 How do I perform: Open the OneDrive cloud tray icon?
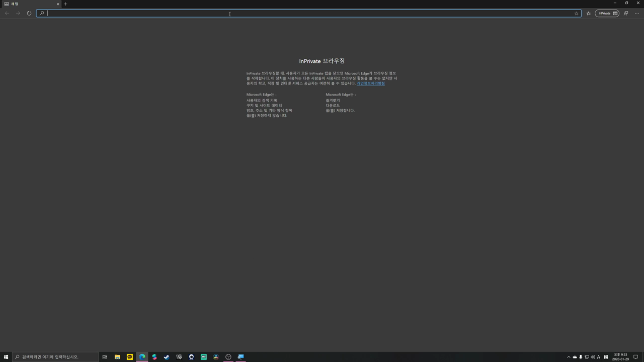pyautogui.click(x=575, y=357)
